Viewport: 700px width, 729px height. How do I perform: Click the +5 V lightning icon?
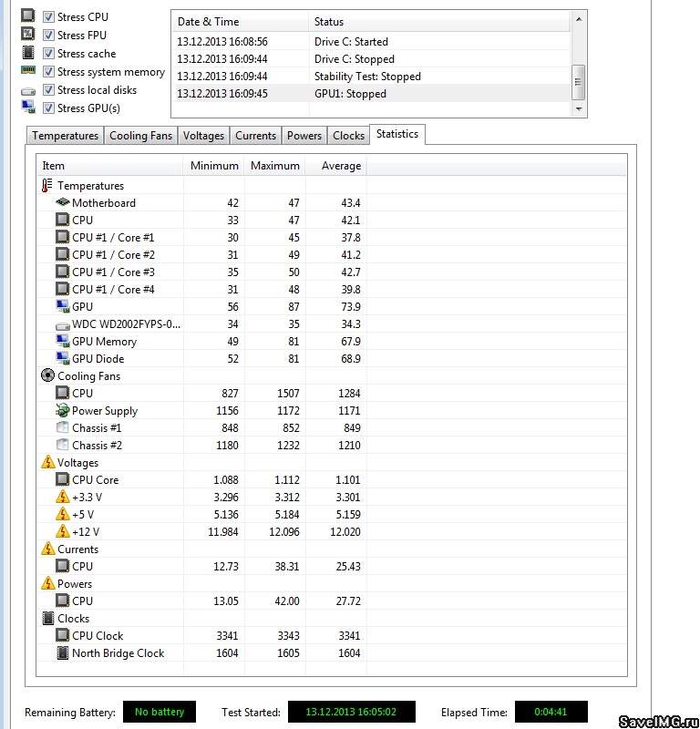pyautogui.click(x=63, y=514)
